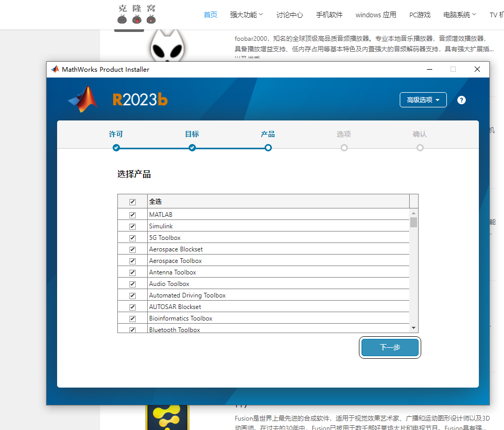Minimize the MathWorks Product Installer window
The width and height of the screenshot is (504, 430).
tap(430, 70)
